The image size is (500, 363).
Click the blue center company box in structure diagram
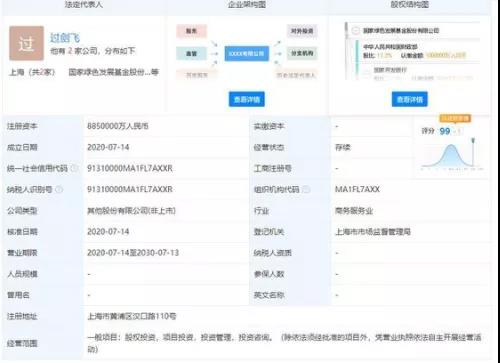point(247,53)
